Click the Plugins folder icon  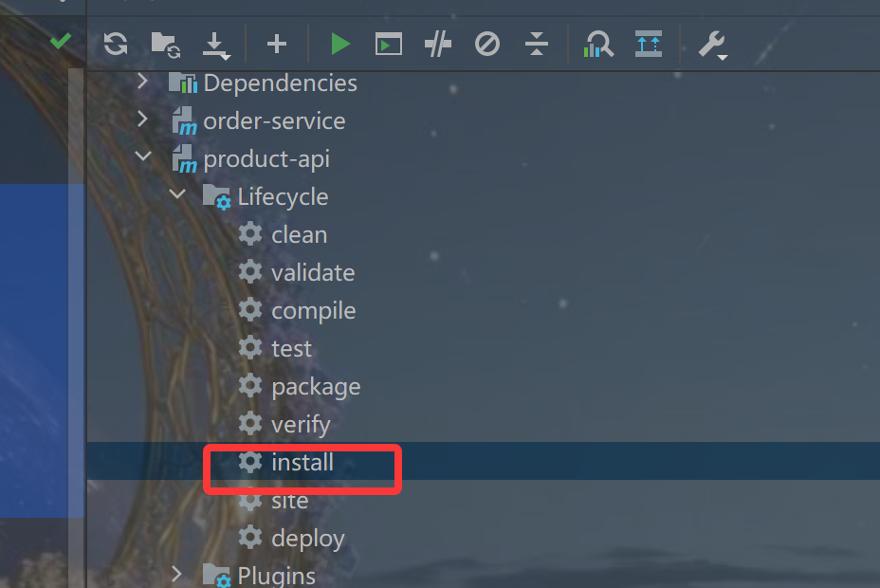pyautogui.click(x=216, y=575)
